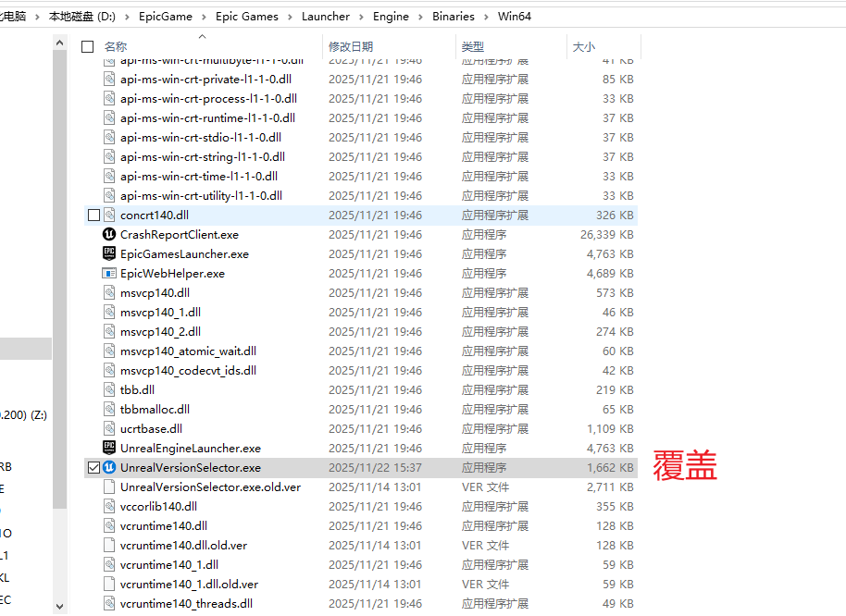Uncheck the UnrealVersionSelector.exe checkbox

[93, 467]
